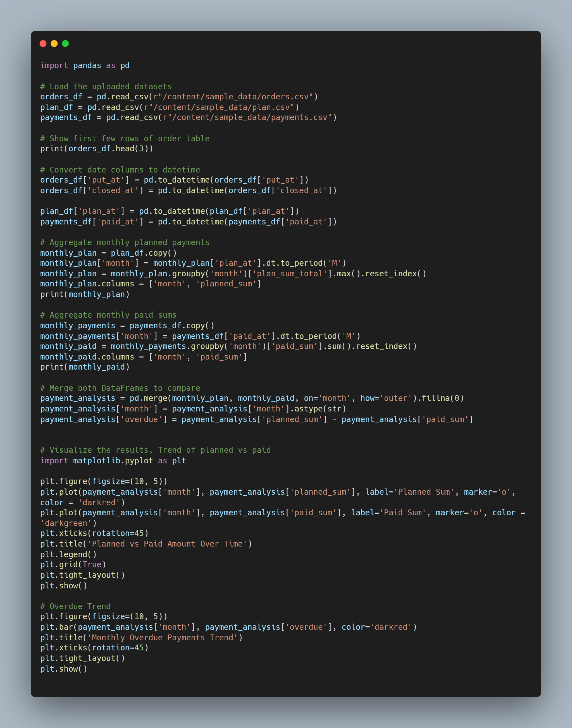Click the monthly_plan.columns assignment line
The width and height of the screenshot is (572, 728).
[151, 284]
